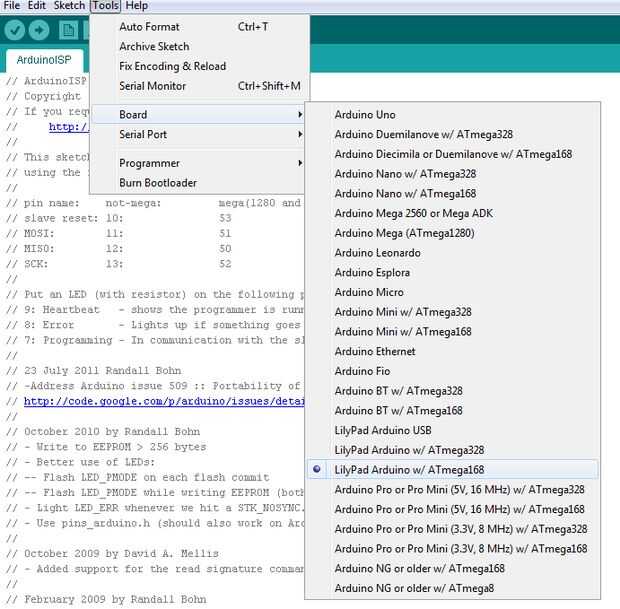Select LilyPad Arduino USB board
The width and height of the screenshot is (620, 609).
pyautogui.click(x=452, y=431)
